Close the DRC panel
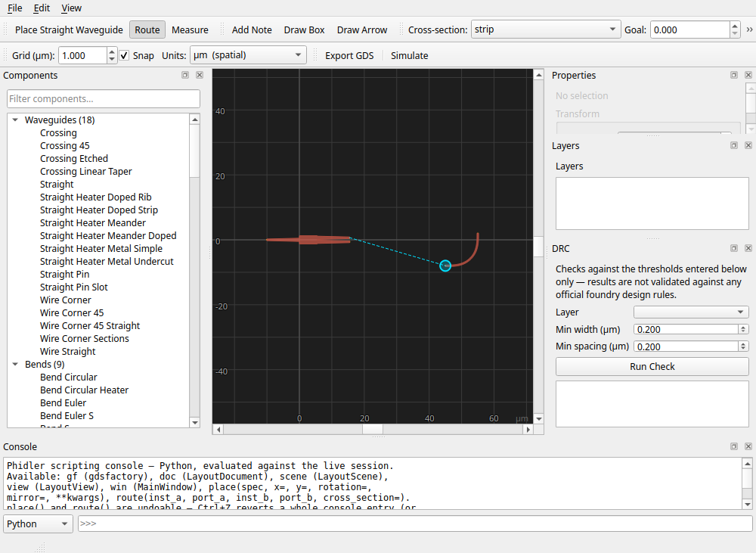This screenshot has height=553, width=756. pos(748,248)
